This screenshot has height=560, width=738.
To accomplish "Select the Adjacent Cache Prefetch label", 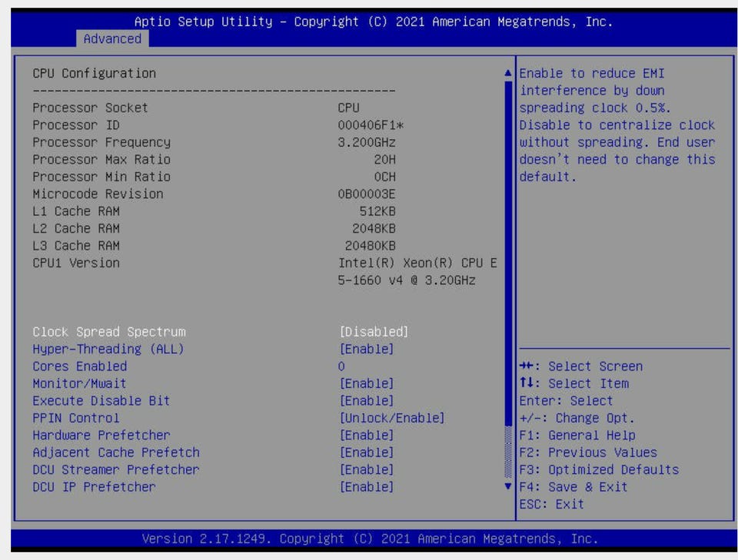I will (x=116, y=452).
